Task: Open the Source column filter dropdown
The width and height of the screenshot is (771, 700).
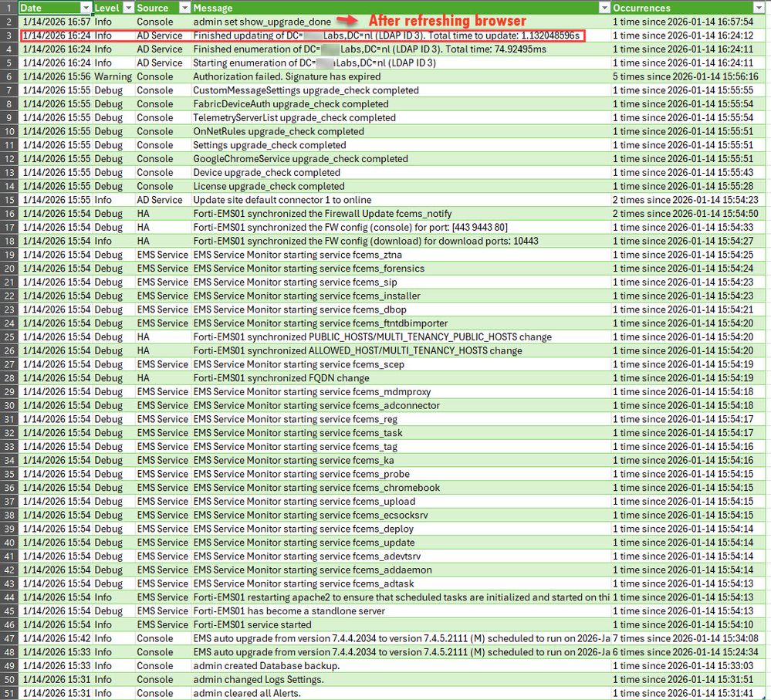Action: point(183,8)
